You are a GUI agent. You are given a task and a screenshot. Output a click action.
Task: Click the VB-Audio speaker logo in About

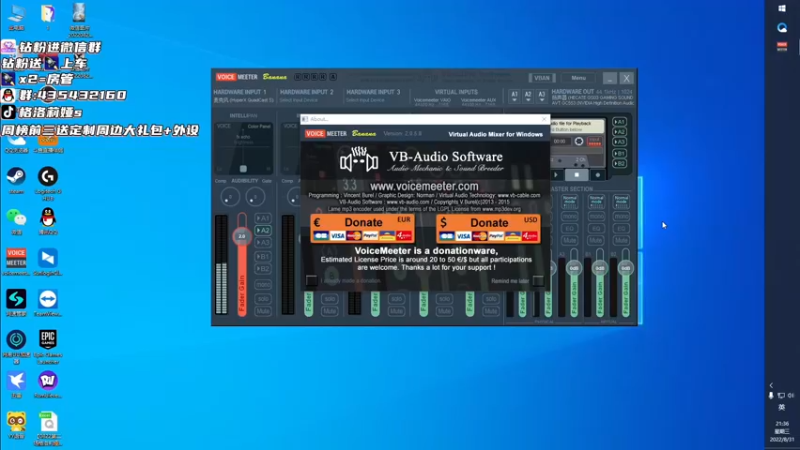click(x=359, y=160)
